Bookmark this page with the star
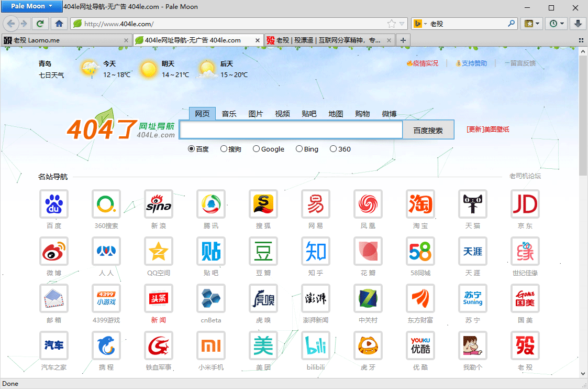This screenshot has width=588, height=389. 392,24
